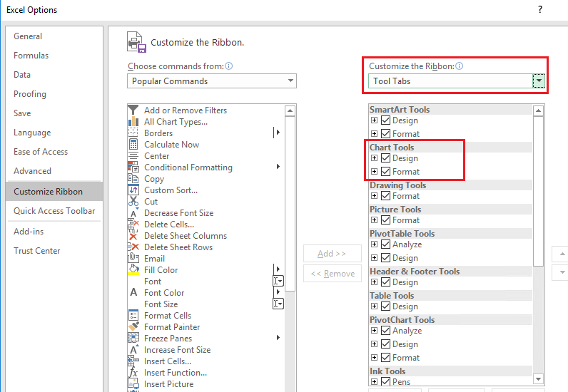Uncheck Format under SmartArt Tools
The image size is (568, 392).
[386, 133]
